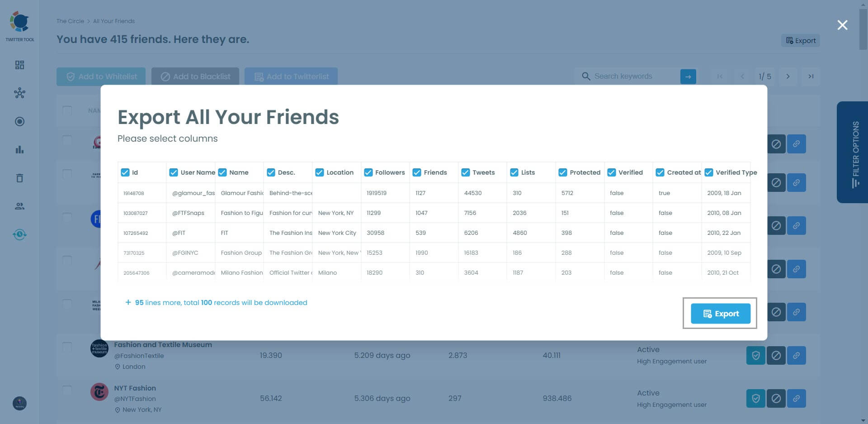868x424 pixels.
Task: Click the Search keywords input field
Action: (628, 76)
